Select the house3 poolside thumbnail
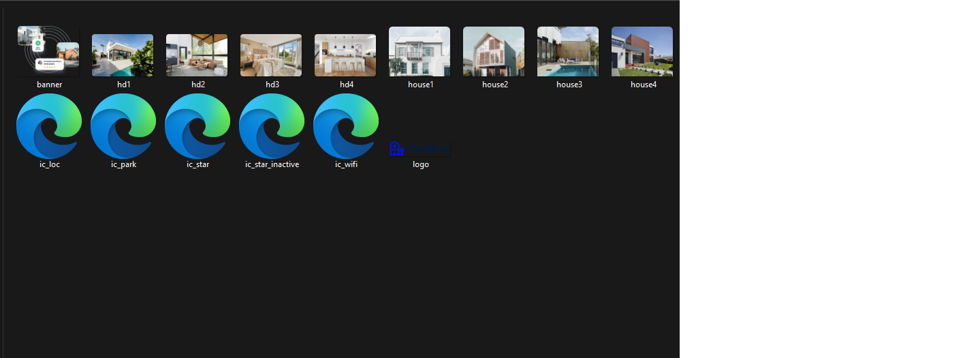Viewport: 980px width, 358px height. (x=568, y=52)
